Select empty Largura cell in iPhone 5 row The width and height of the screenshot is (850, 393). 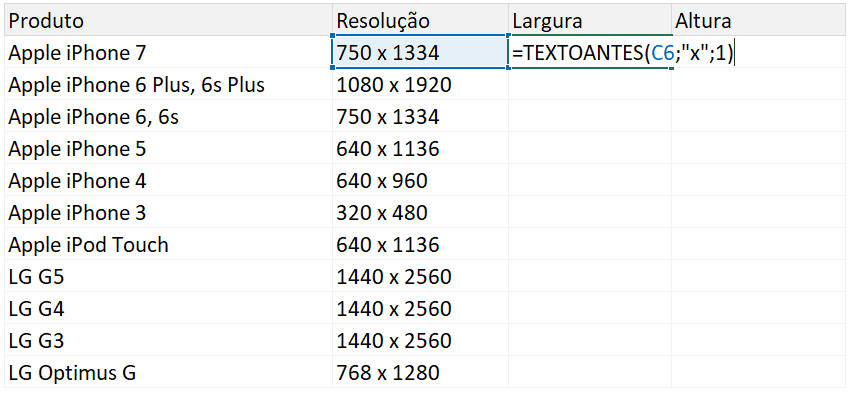590,149
